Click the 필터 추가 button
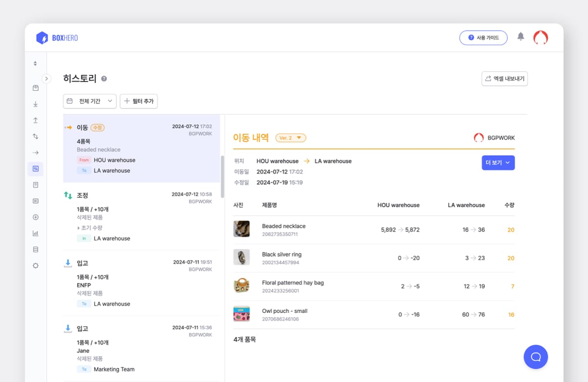This screenshot has height=382, width=588. tap(139, 101)
